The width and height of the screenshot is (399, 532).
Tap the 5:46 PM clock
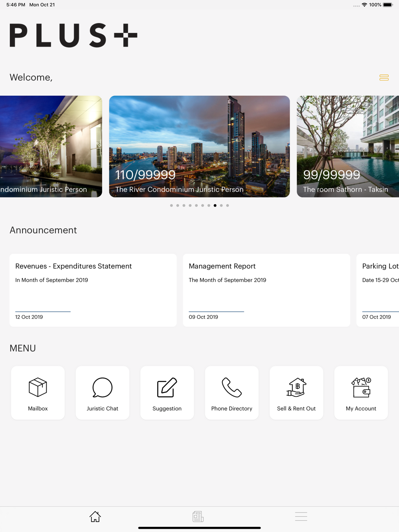[16, 5]
